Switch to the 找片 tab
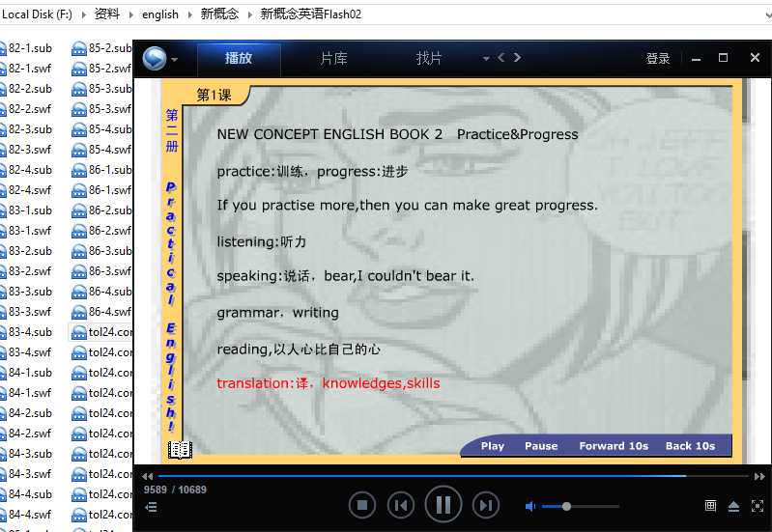Viewport: 772px width, 532px height. pos(429,58)
